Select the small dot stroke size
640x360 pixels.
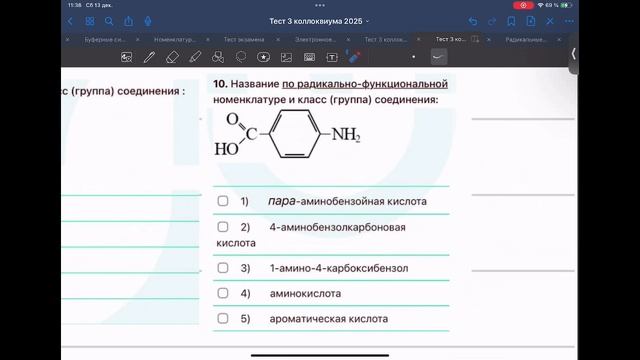pos(413,57)
